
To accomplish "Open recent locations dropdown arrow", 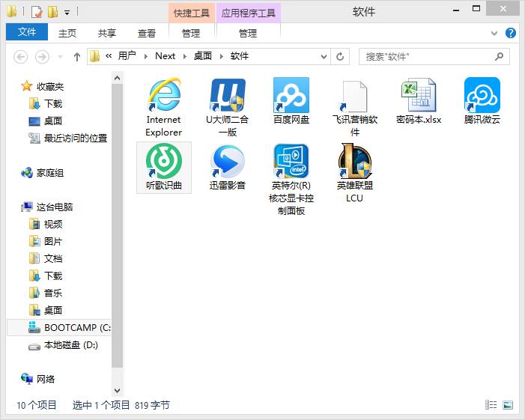I will point(60,57).
